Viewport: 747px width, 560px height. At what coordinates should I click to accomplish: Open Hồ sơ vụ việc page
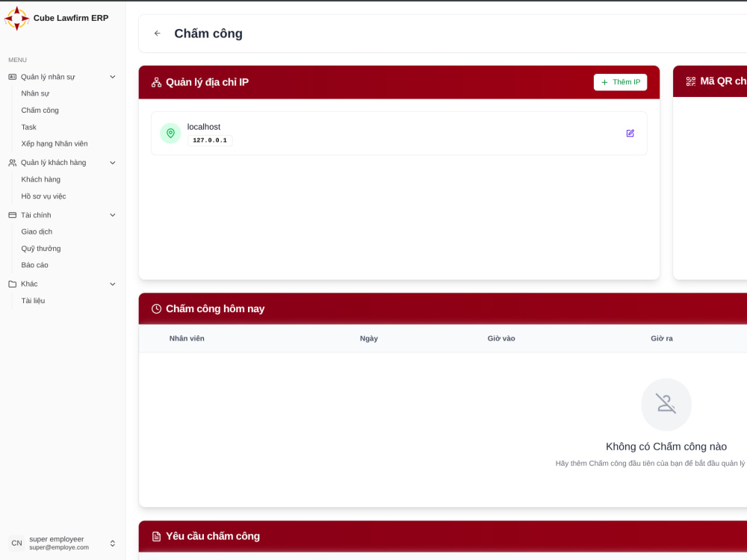pos(43,196)
